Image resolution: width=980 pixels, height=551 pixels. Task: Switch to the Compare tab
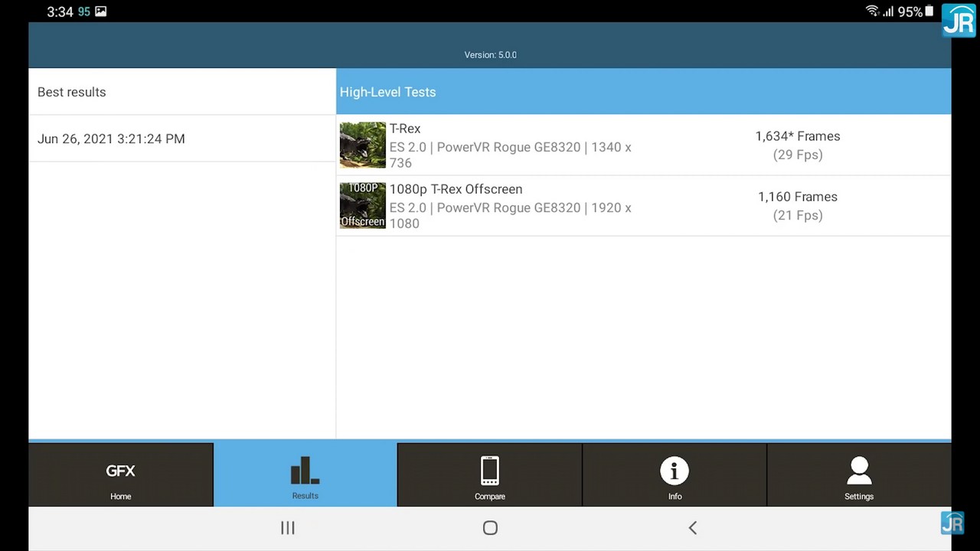coord(489,474)
